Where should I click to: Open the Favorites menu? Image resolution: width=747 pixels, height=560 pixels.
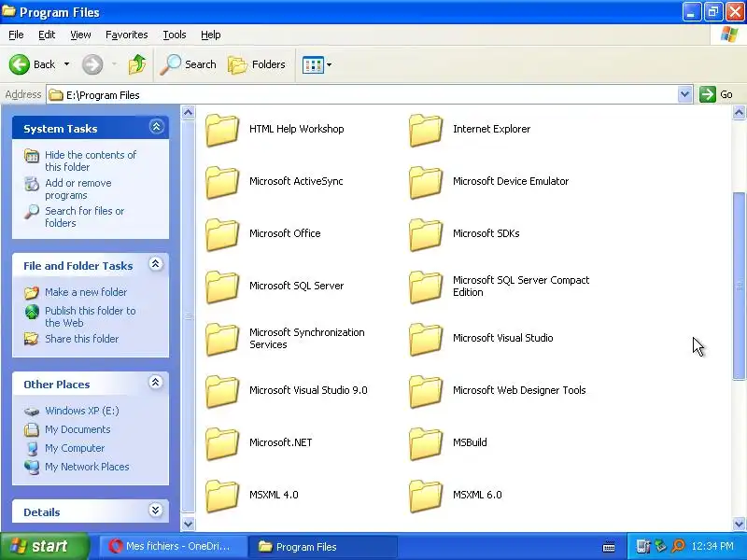click(127, 35)
